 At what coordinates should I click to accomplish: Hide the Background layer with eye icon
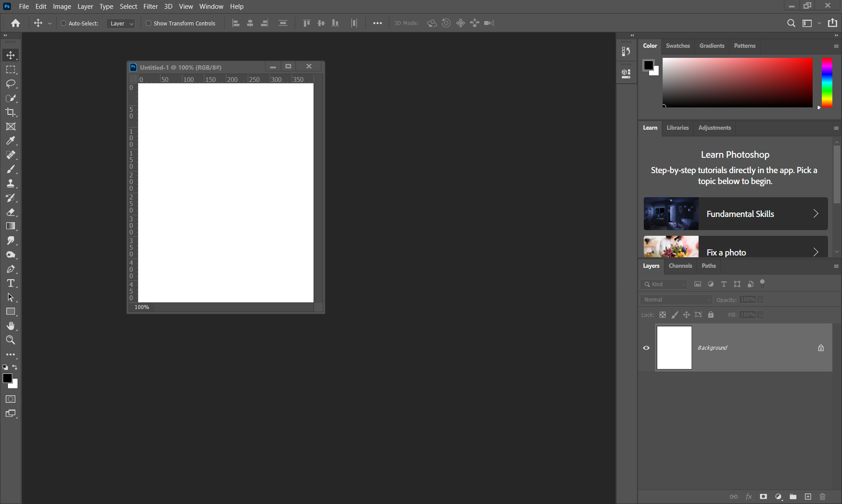(x=646, y=348)
